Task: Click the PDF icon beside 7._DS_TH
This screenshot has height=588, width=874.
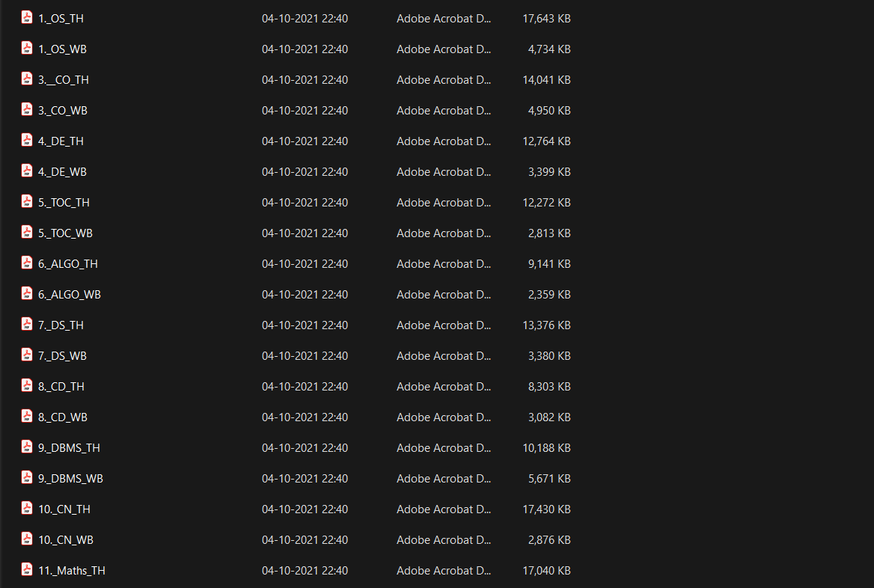Action: [x=27, y=325]
